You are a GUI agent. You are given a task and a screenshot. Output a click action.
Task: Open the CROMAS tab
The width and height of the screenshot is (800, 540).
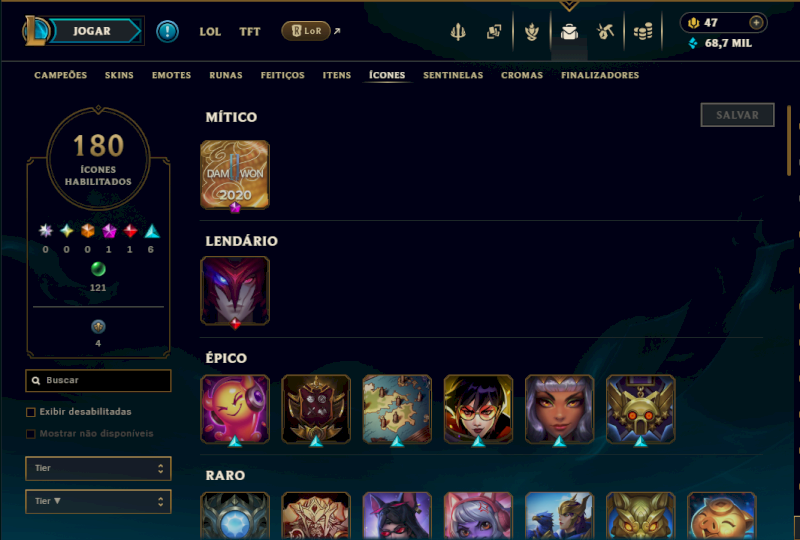[521, 75]
